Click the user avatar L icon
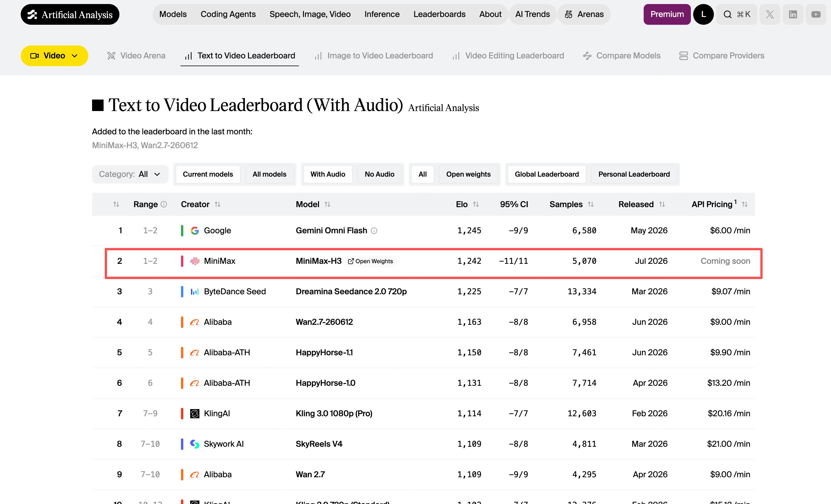The width and height of the screenshot is (831, 504). pyautogui.click(x=703, y=14)
